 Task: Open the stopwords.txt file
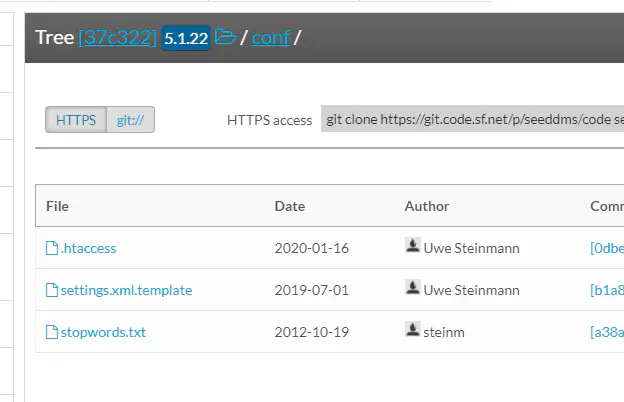point(103,332)
